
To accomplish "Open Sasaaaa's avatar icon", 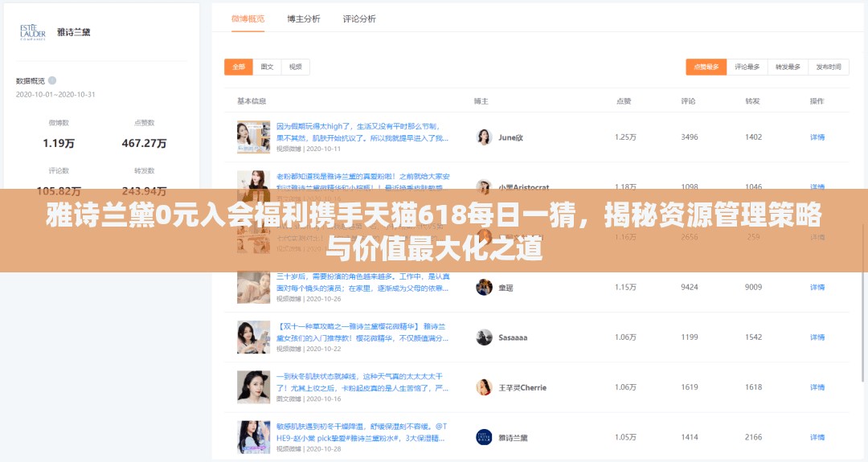I will click(484, 337).
